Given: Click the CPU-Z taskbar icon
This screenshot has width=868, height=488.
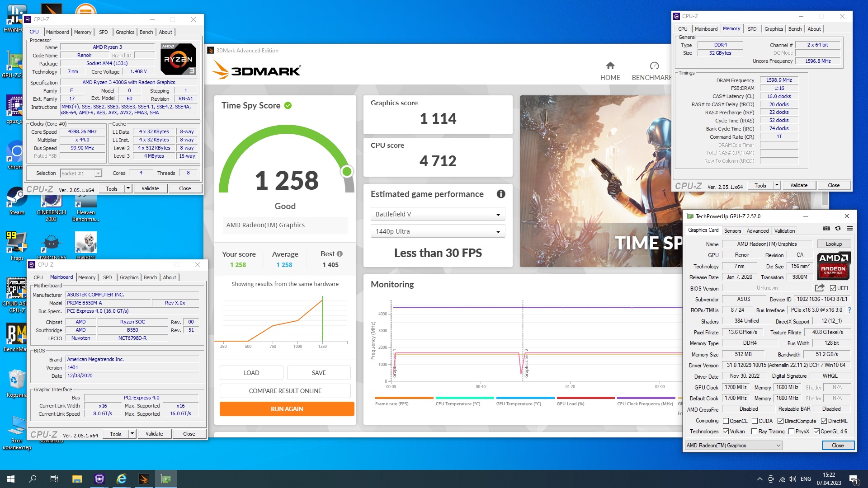Looking at the screenshot, I should [99, 479].
